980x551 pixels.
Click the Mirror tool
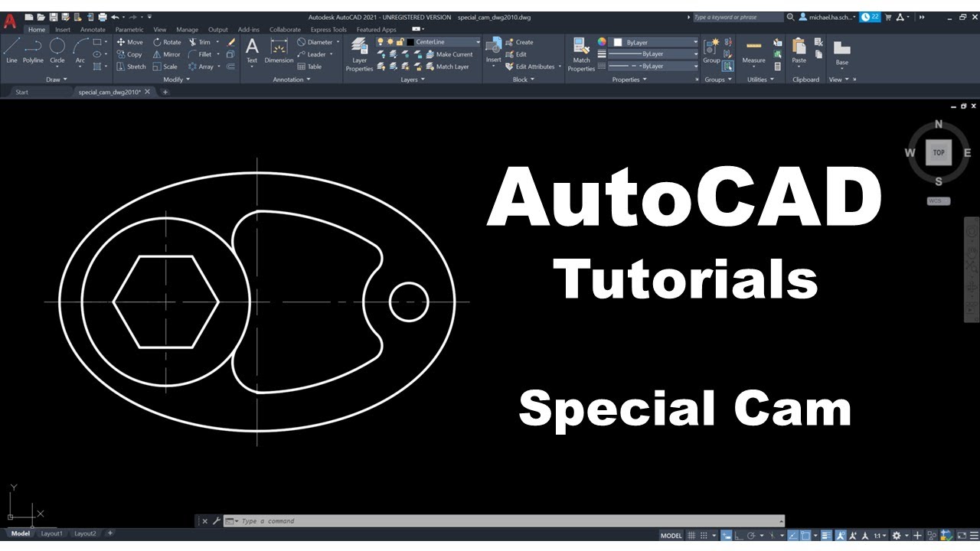coord(167,54)
